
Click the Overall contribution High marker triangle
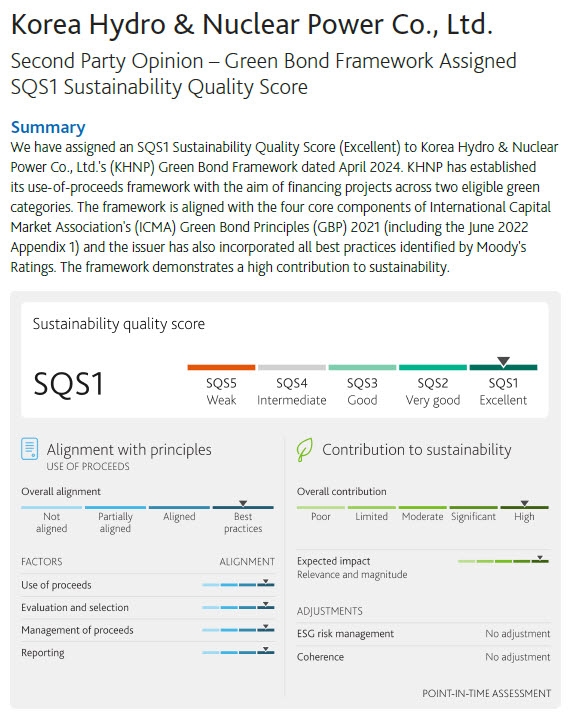pyautogui.click(x=525, y=503)
